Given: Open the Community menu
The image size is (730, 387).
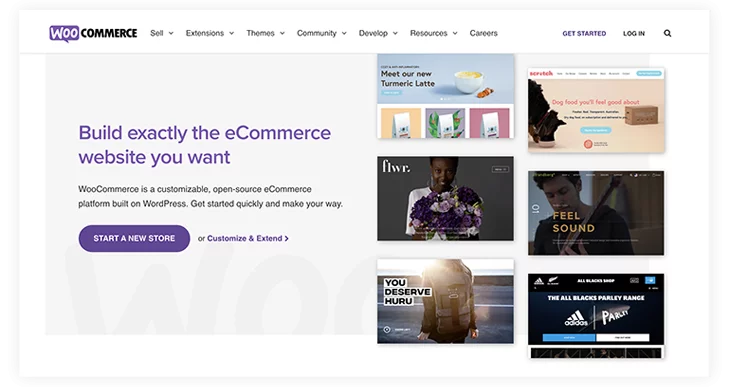Looking at the screenshot, I should pyautogui.click(x=317, y=33).
